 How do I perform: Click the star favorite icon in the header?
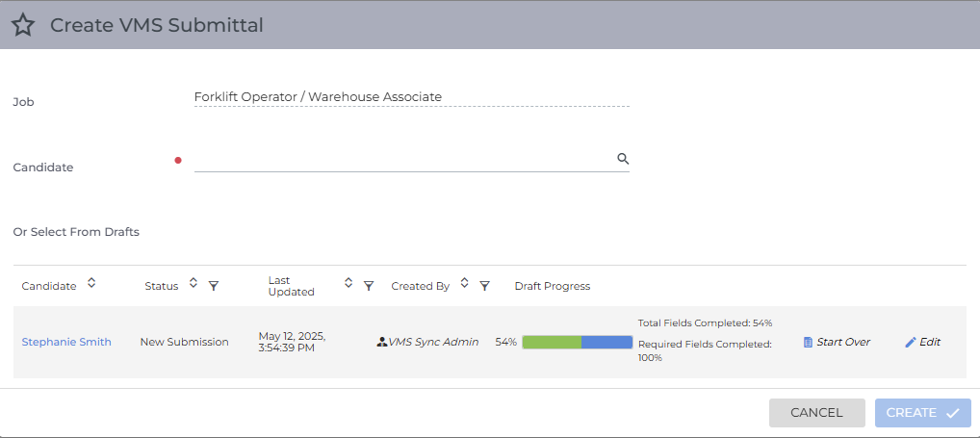coord(23,26)
